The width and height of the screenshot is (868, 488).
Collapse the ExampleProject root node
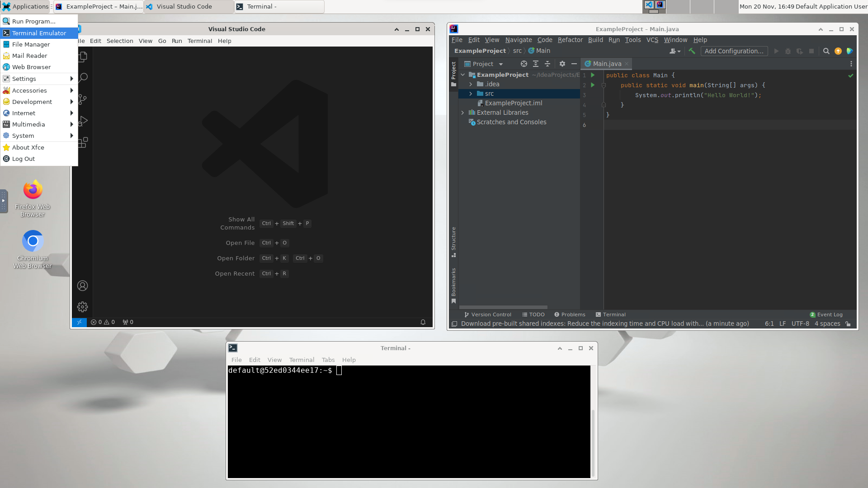(462, 75)
